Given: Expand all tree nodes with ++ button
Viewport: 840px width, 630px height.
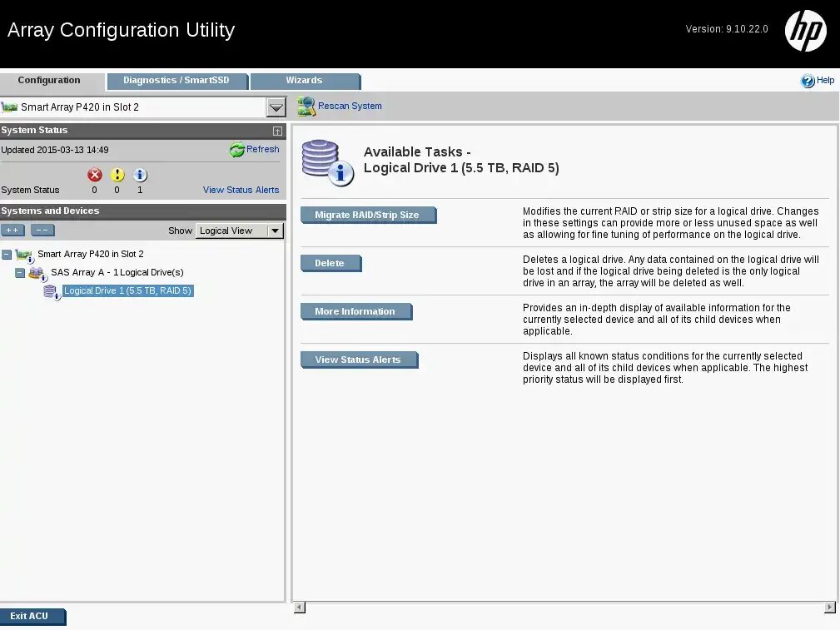Looking at the screenshot, I should coord(12,230).
